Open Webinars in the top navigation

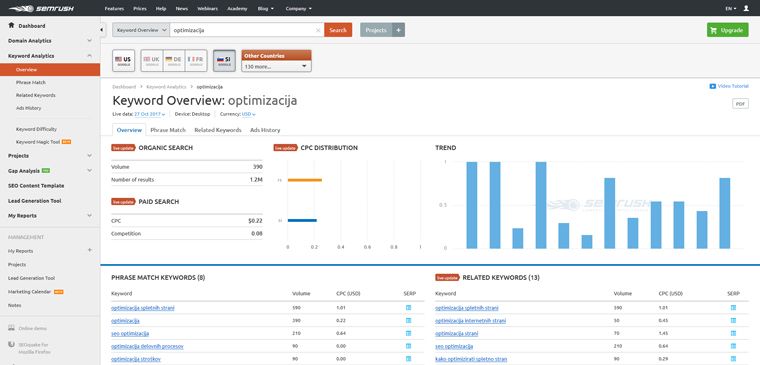pos(207,8)
